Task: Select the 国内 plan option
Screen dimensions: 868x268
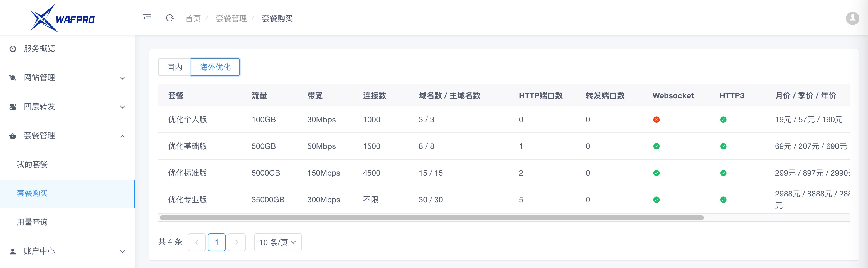Action: (174, 67)
